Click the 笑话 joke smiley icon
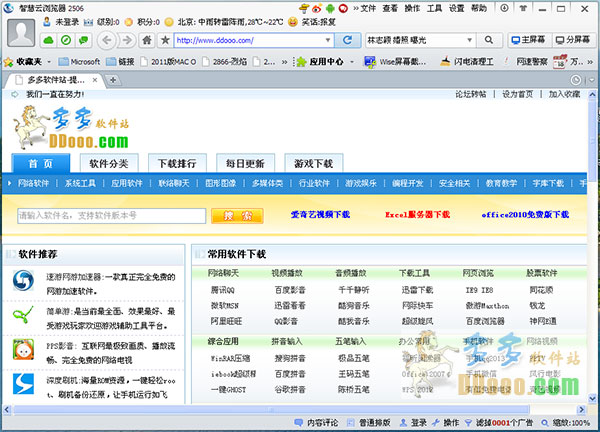 pyautogui.click(x=293, y=22)
